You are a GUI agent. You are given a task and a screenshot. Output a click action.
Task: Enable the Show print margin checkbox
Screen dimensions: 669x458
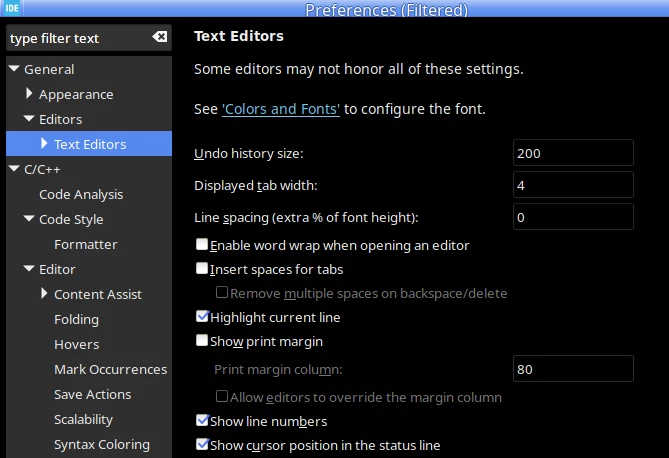[202, 340]
